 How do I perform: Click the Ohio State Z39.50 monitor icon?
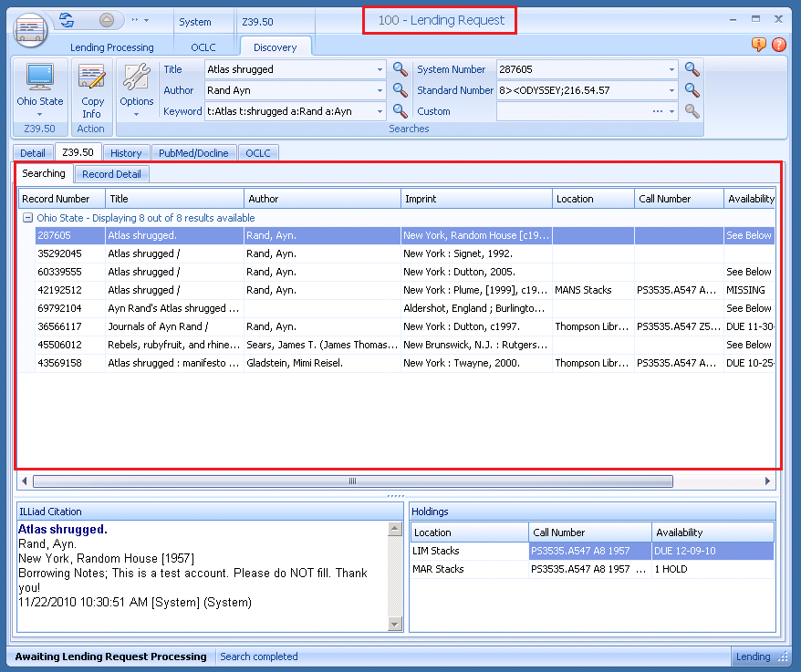click(x=39, y=79)
